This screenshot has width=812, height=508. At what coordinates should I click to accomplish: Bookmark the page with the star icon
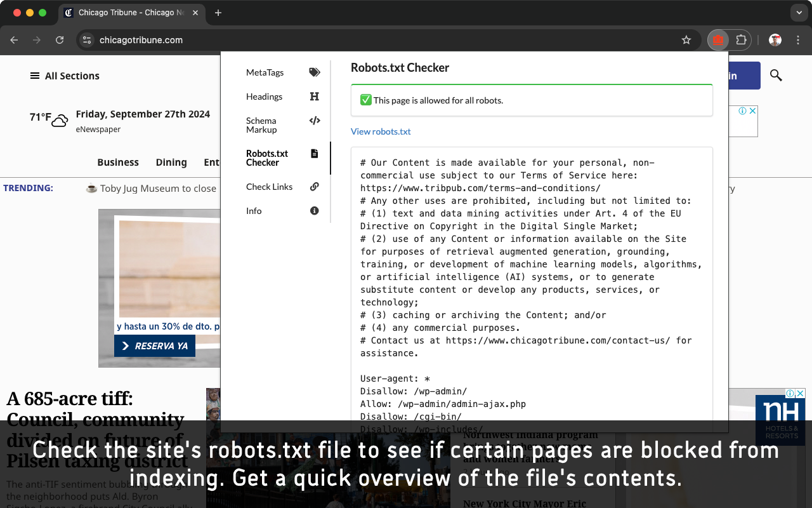[x=686, y=39]
